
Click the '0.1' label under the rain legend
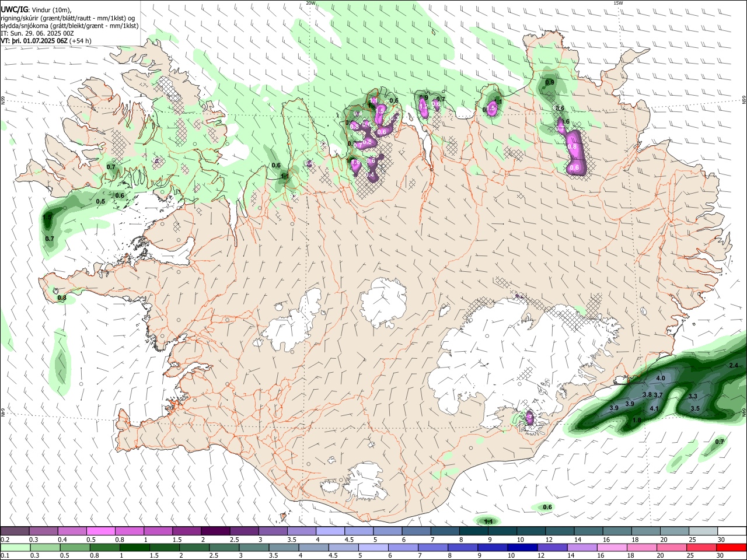(5, 556)
